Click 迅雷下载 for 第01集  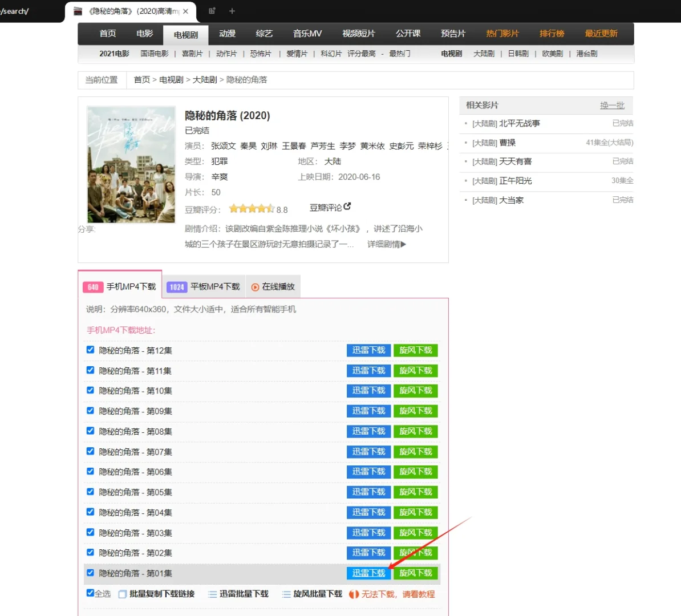click(x=368, y=573)
